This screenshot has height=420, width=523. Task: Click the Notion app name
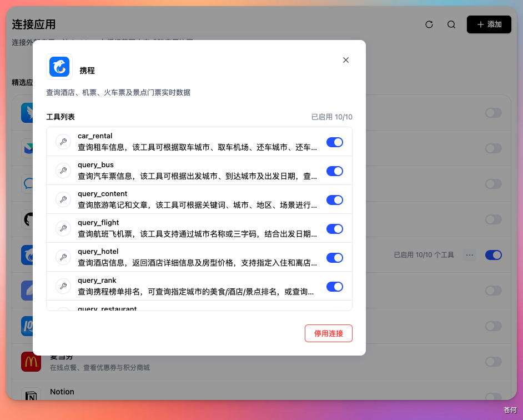coord(62,392)
